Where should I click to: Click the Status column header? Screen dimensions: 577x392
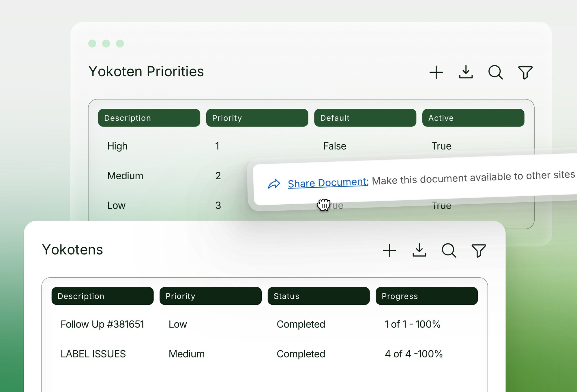coord(319,296)
